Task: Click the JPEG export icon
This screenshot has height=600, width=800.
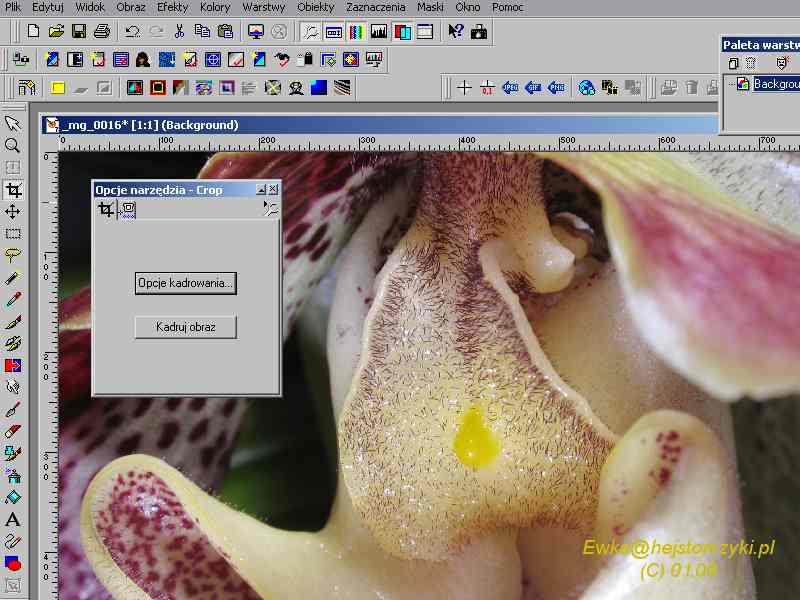Action: [x=510, y=88]
